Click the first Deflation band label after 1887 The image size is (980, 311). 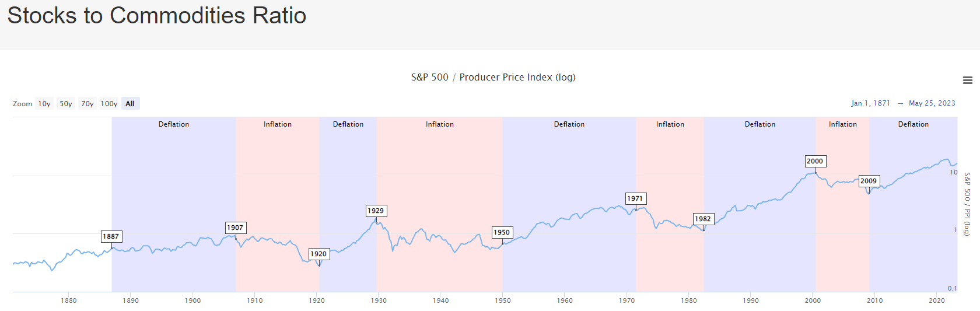click(174, 124)
